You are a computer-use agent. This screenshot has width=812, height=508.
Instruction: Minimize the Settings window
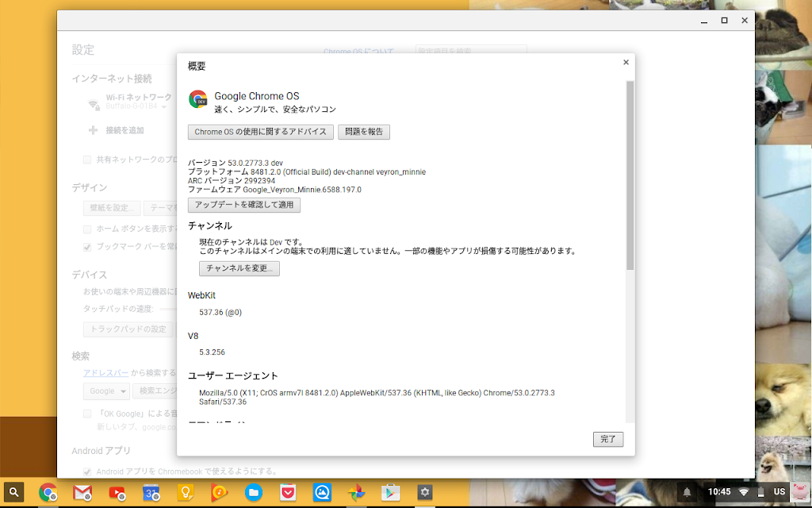(704, 21)
